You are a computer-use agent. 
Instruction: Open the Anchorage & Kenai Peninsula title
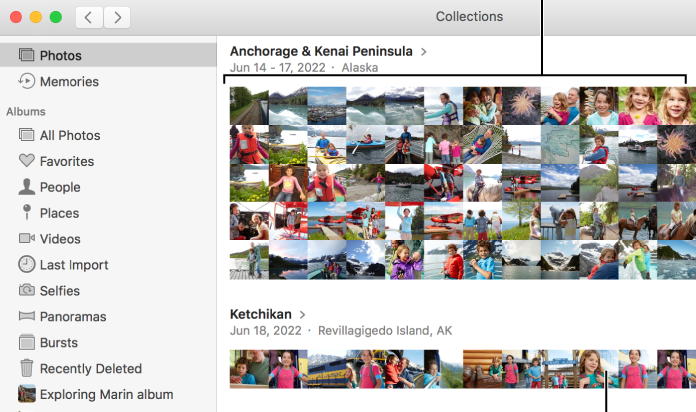click(x=321, y=52)
